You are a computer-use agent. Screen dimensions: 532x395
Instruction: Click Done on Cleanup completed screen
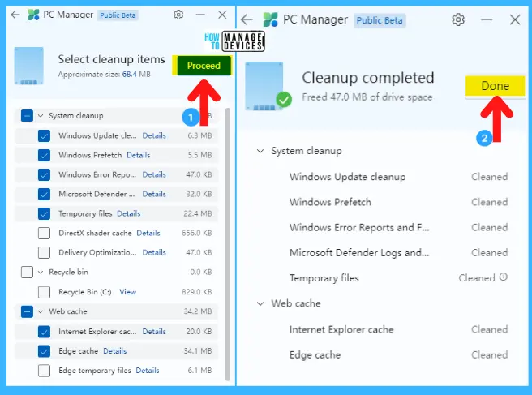tap(495, 86)
